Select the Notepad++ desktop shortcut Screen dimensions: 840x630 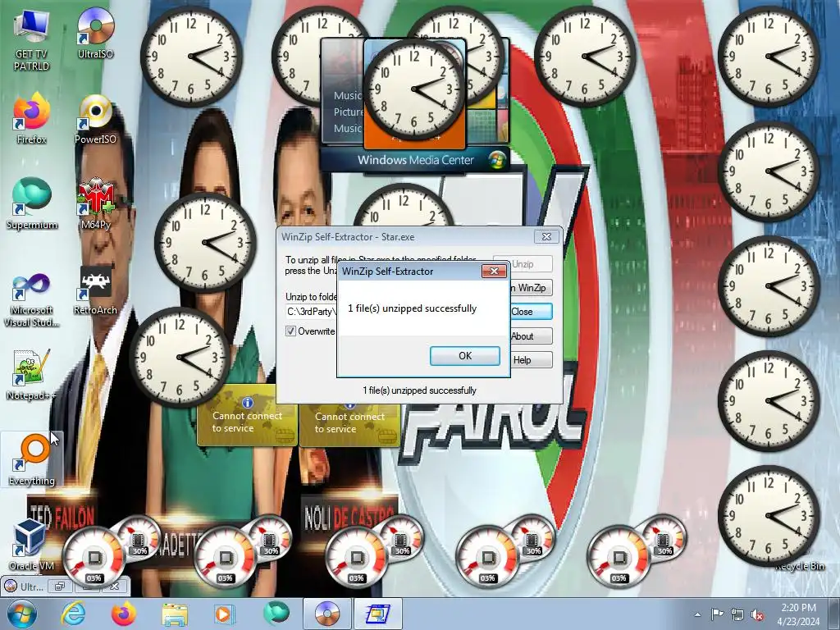click(31, 375)
